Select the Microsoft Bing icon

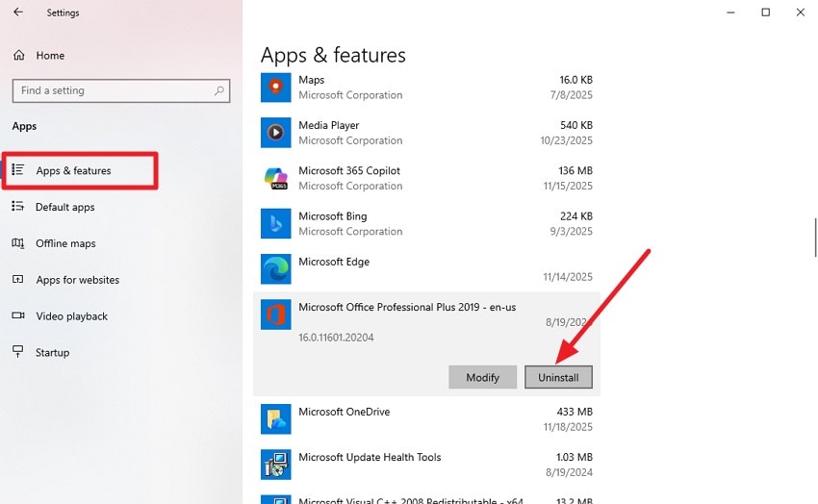tap(276, 223)
